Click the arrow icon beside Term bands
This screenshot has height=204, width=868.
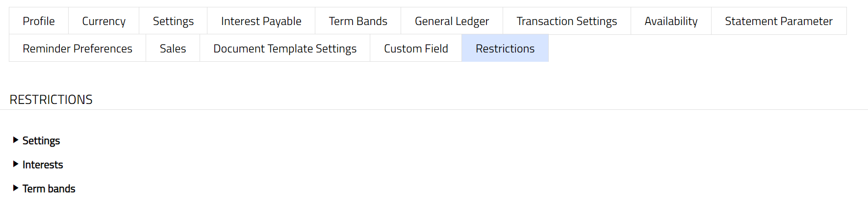coord(16,188)
